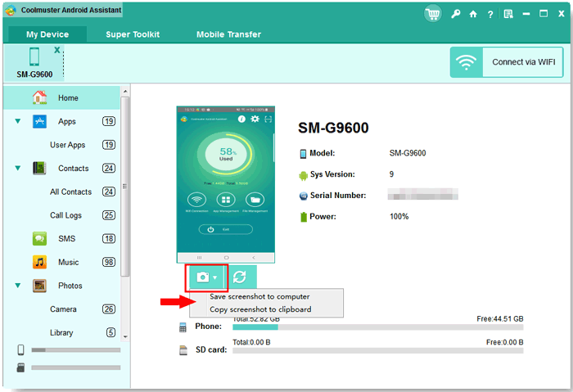Image resolution: width=573 pixels, height=392 pixels.
Task: Click the Contacts book icon
Action: tap(39, 168)
